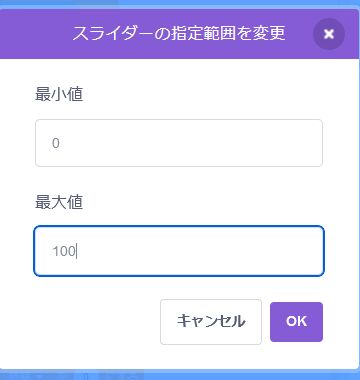Select the field showing 0
Image resolution: width=360 pixels, height=380 pixels.
[179, 143]
